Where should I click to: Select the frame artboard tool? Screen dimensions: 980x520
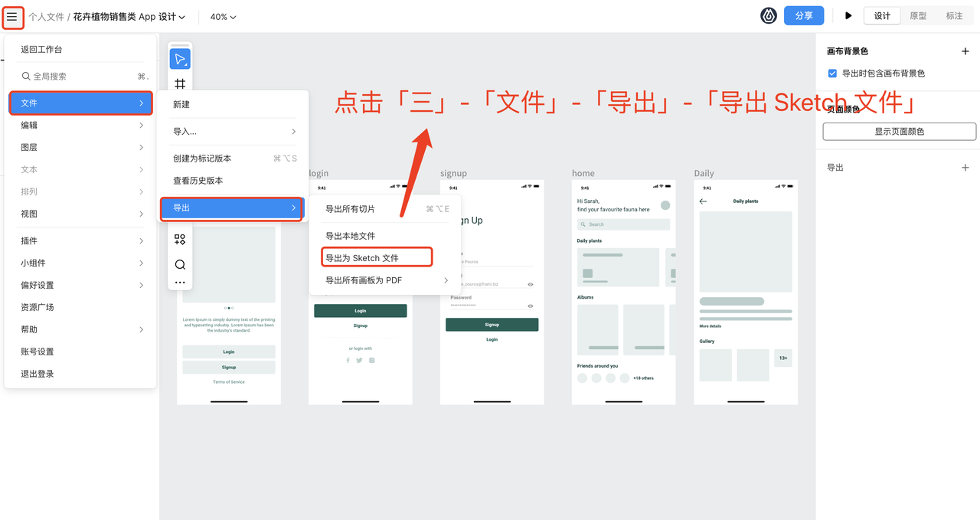[x=180, y=83]
